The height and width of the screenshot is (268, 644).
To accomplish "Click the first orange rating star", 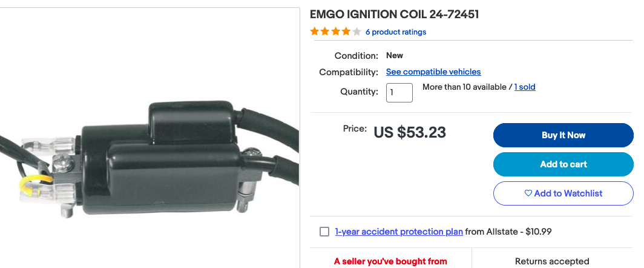I will tap(315, 32).
